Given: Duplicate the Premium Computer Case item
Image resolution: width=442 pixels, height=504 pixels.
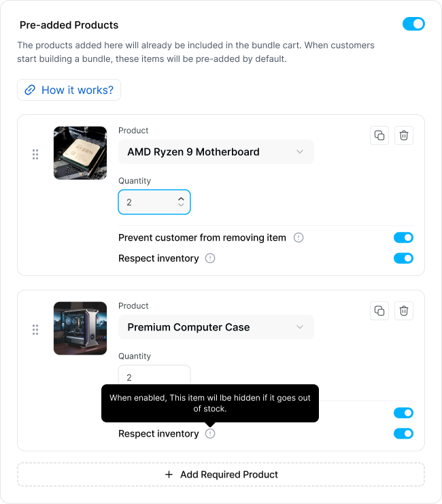Looking at the screenshot, I should 379,311.
